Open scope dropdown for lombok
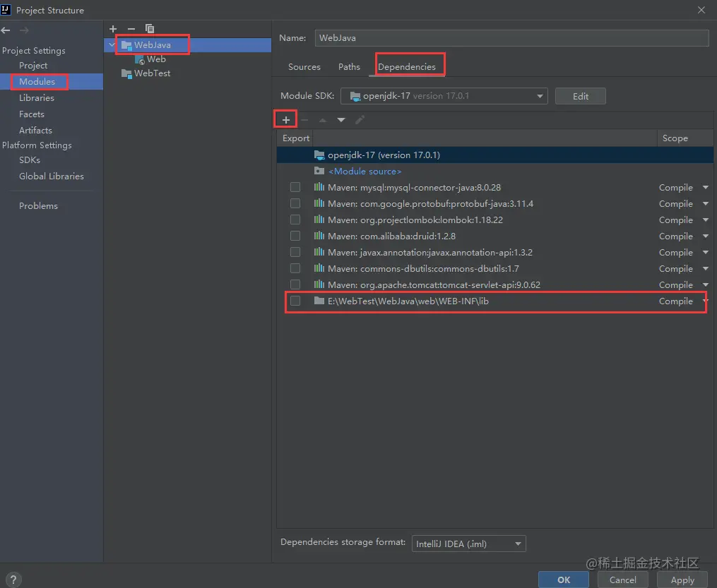 click(x=706, y=220)
